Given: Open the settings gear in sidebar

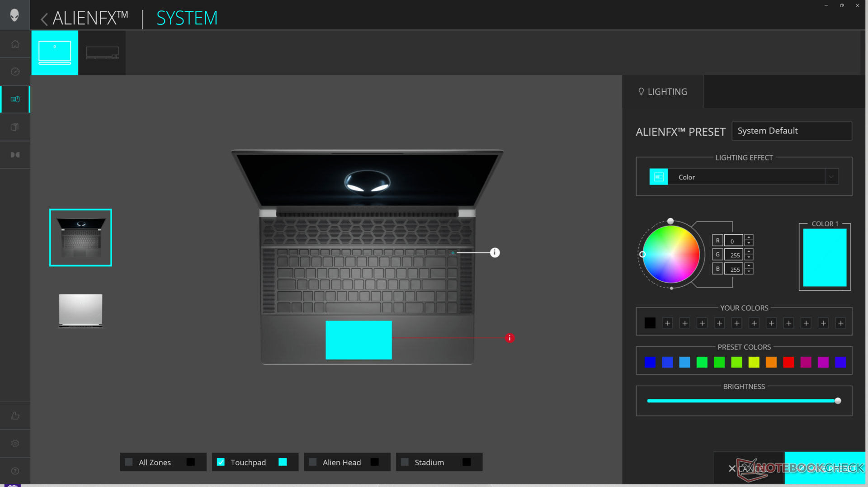Looking at the screenshot, I should click(x=15, y=443).
